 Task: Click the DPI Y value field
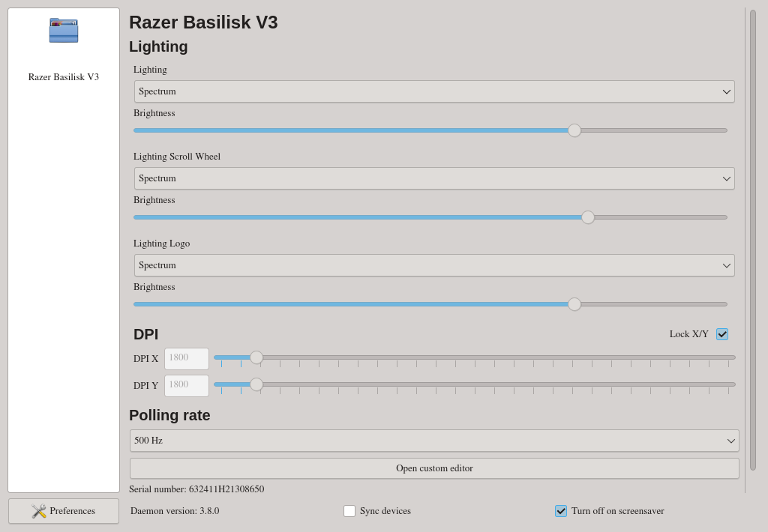pyautogui.click(x=187, y=386)
